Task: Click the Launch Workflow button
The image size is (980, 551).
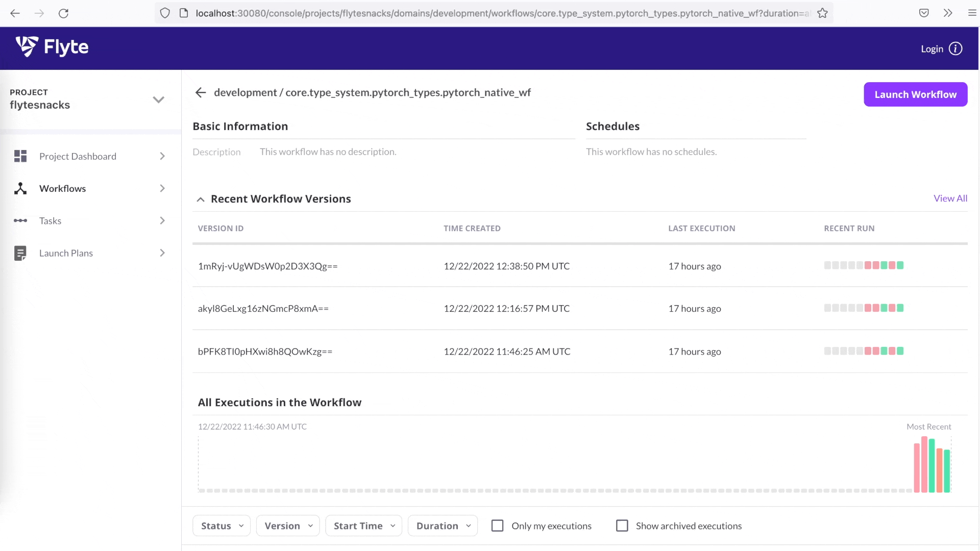Action: (x=915, y=94)
